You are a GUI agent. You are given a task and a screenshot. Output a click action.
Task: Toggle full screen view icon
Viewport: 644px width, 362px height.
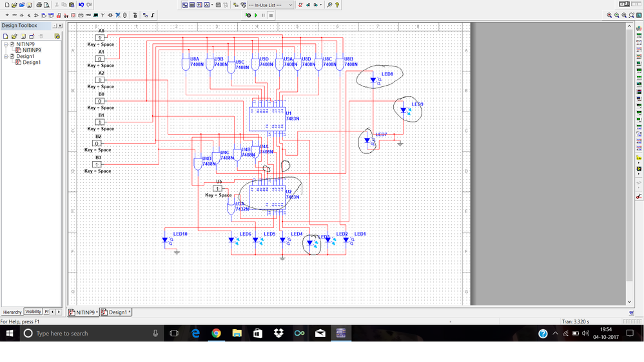tap(639, 15)
